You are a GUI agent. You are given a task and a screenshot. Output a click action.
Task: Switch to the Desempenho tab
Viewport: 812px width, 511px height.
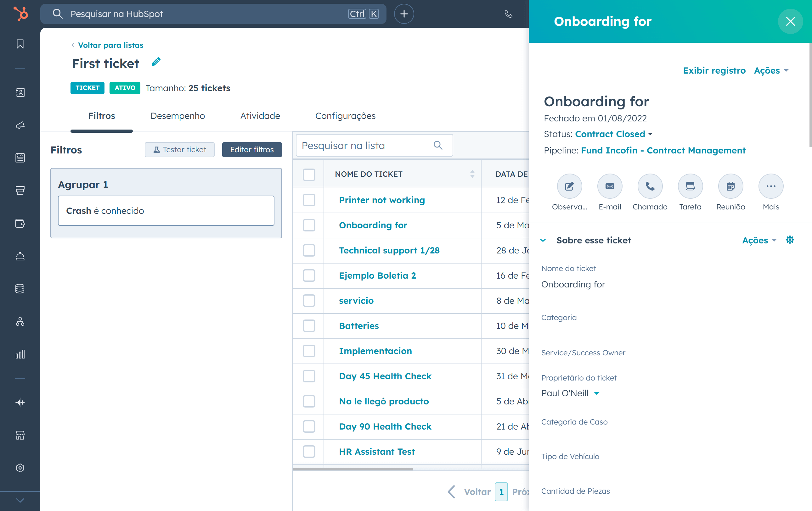coord(178,116)
